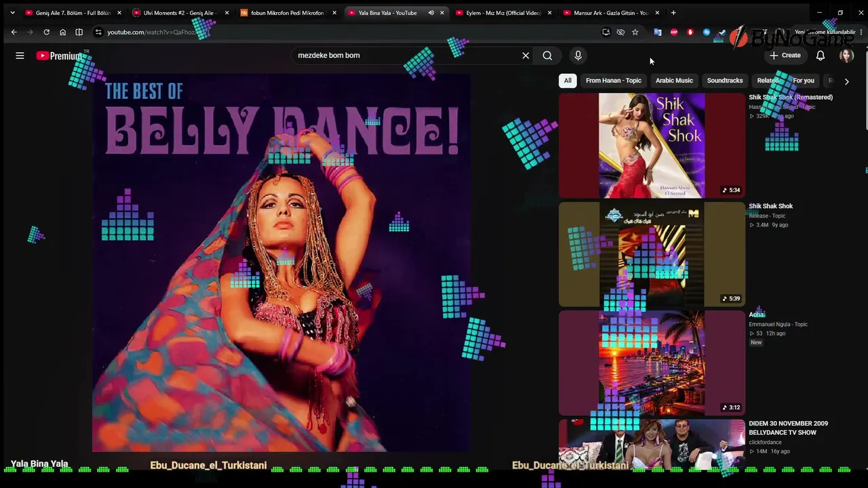
Task: Open the red hand blocker extension
Action: [690, 32]
